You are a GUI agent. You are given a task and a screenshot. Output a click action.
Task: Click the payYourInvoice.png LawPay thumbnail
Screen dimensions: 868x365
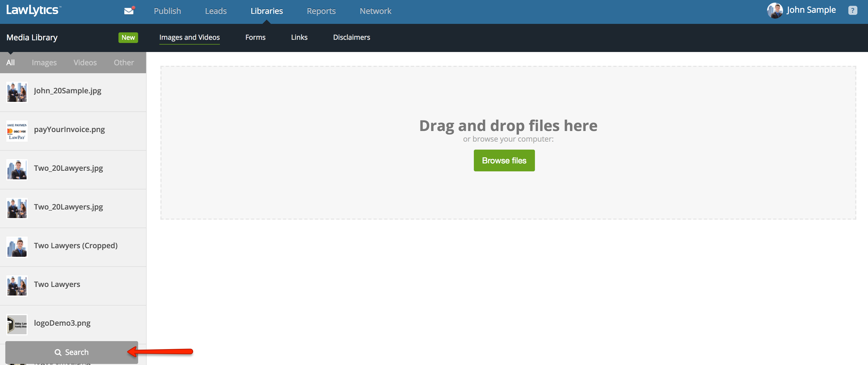click(17, 131)
